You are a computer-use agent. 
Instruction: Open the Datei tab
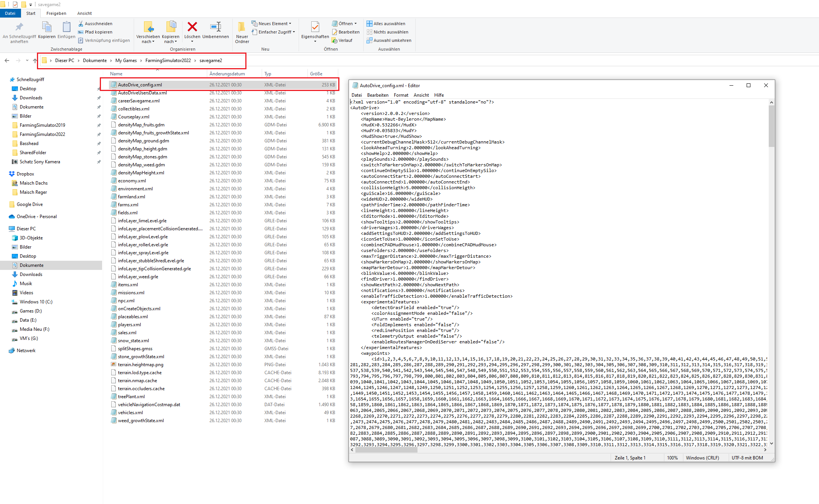[10, 13]
